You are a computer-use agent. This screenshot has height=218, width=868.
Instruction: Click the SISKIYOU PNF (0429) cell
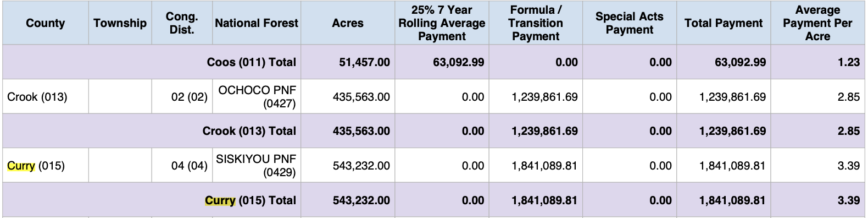[x=257, y=166]
